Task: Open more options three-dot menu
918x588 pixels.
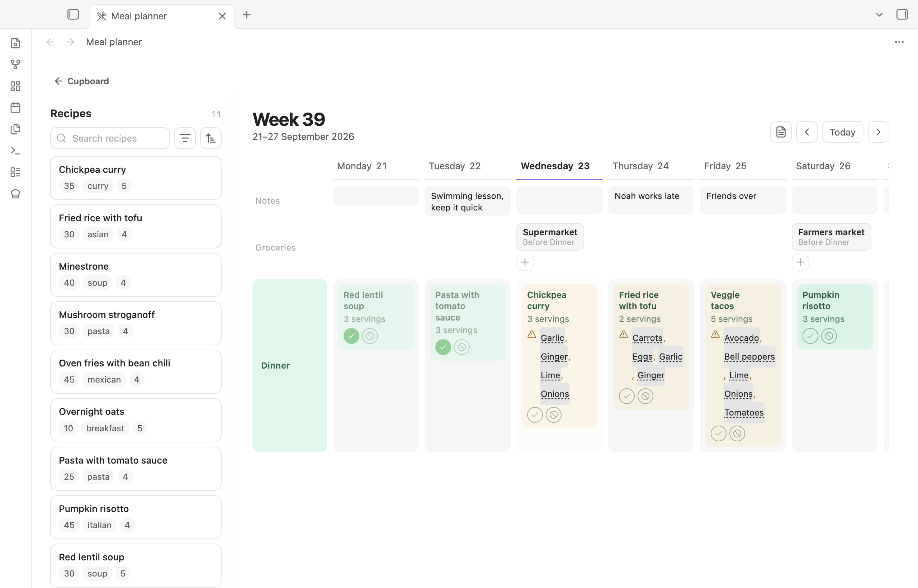Action: 899,42
